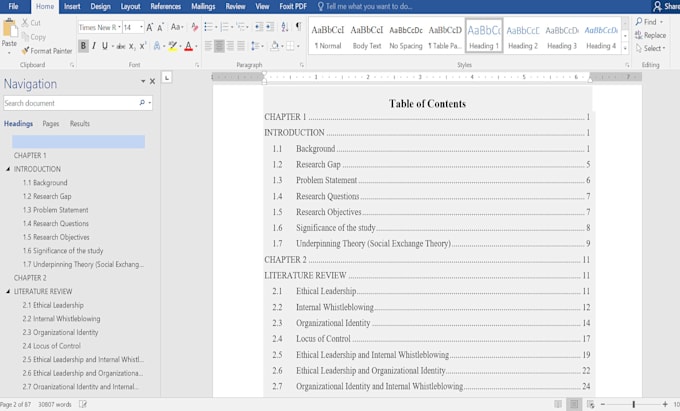
Task: Click the zoom slider handle
Action: (634, 404)
